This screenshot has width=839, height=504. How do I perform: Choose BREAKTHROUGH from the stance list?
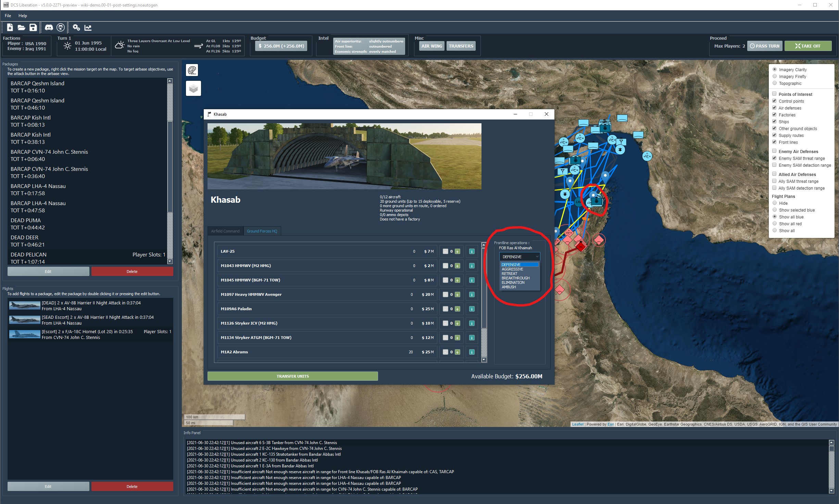(x=515, y=278)
